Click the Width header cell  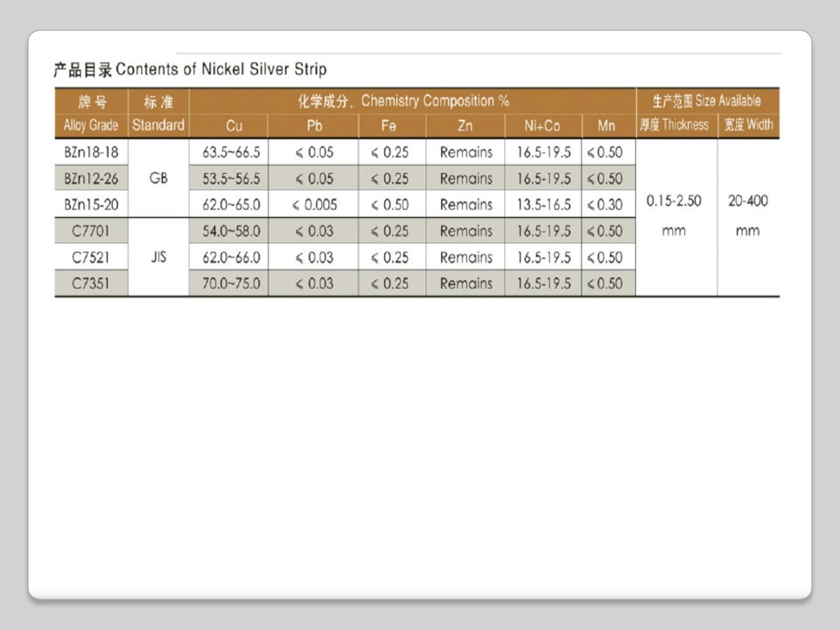[x=747, y=125]
